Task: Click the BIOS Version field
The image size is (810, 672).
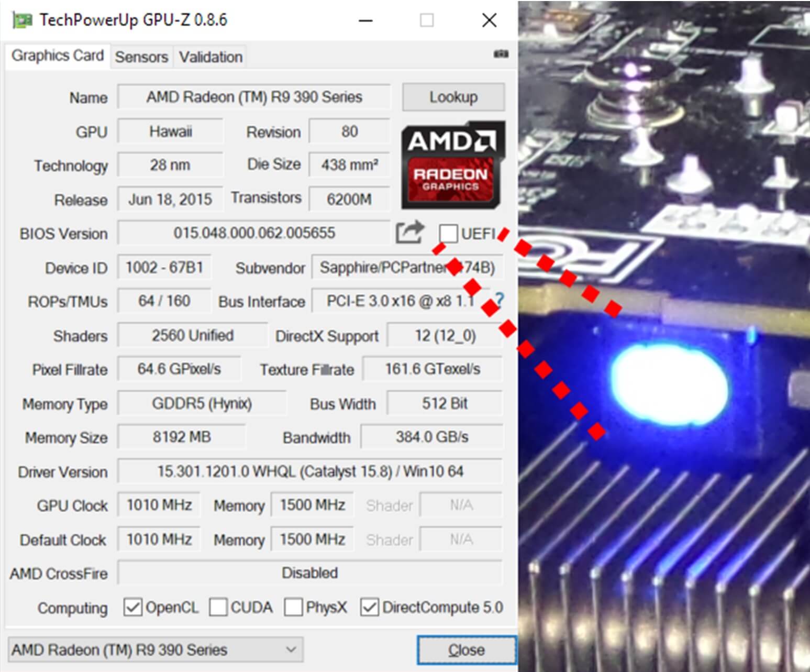Action: [254, 233]
